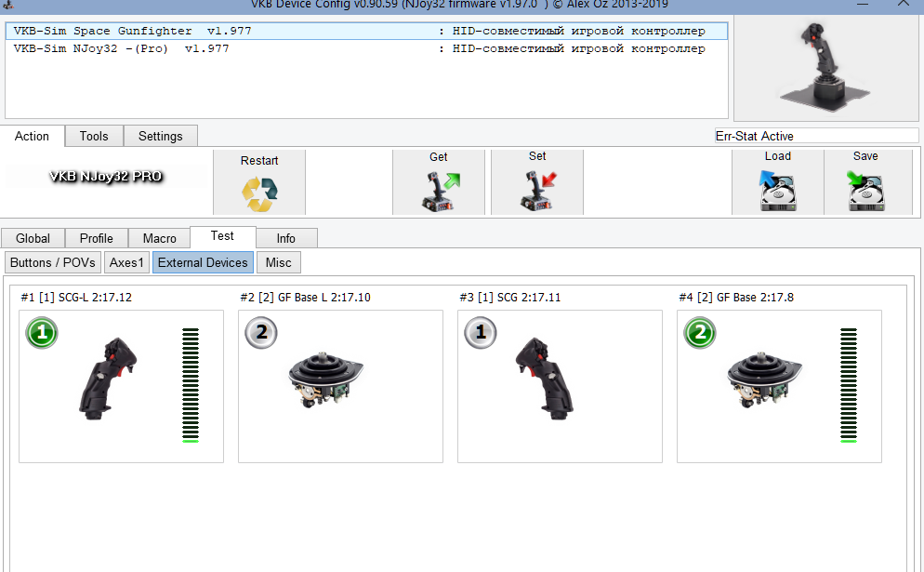Image resolution: width=924 pixels, height=572 pixels.
Task: Select the SCG-L grip image in device #1
Action: point(109,379)
